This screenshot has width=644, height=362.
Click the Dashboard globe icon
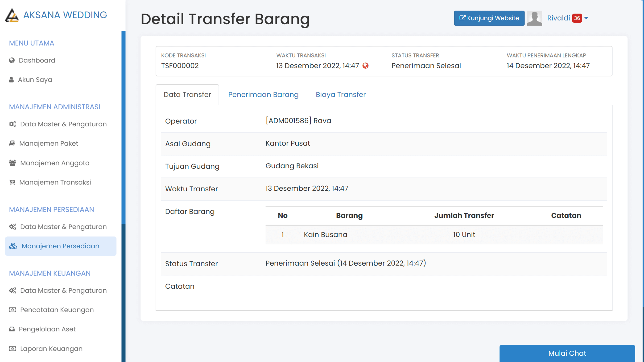pyautogui.click(x=12, y=60)
